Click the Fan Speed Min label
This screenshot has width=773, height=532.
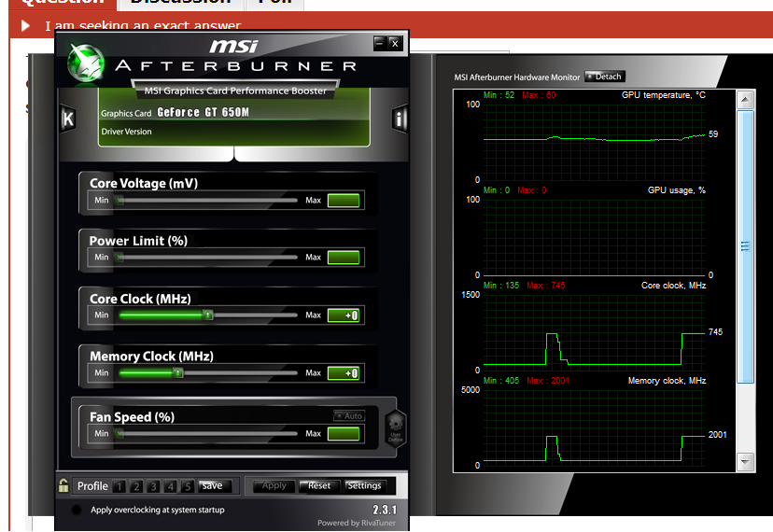click(102, 433)
